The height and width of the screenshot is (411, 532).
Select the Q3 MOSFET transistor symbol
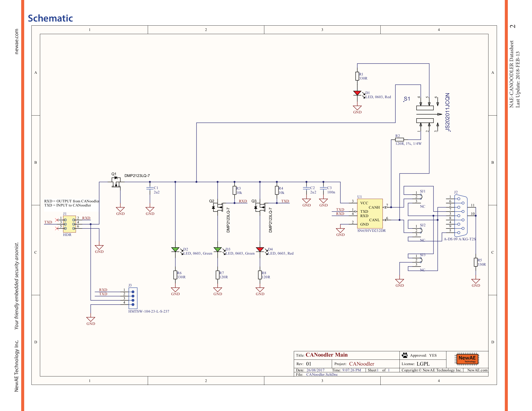point(260,207)
